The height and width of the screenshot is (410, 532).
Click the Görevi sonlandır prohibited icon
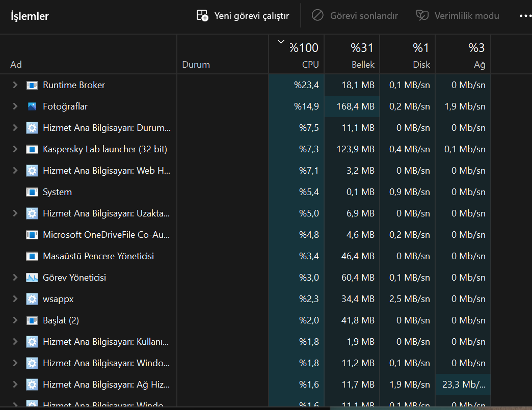(317, 15)
